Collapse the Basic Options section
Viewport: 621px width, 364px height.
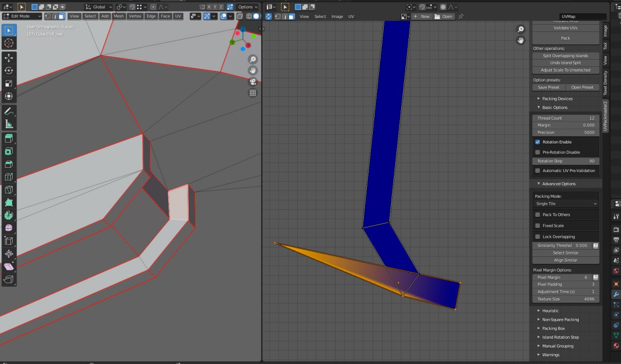pos(555,108)
